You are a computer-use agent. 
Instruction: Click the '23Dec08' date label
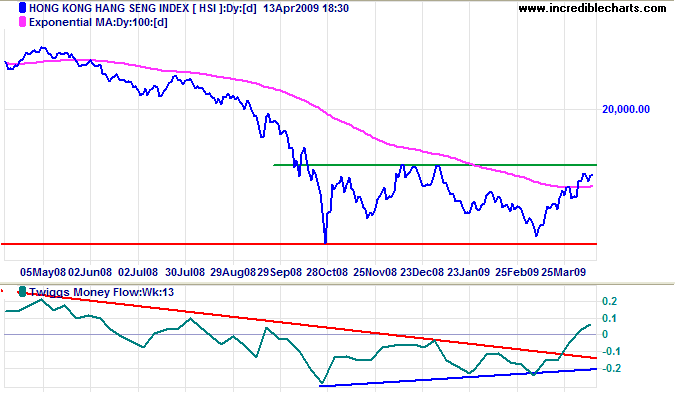click(422, 272)
